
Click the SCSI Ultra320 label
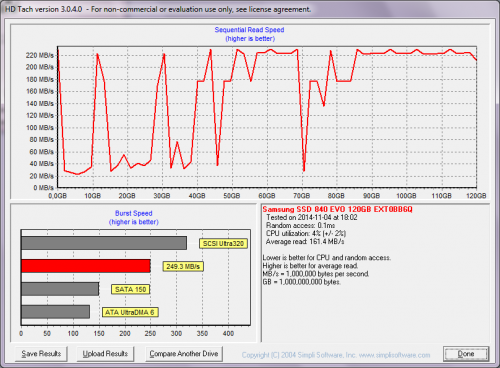[223, 244]
